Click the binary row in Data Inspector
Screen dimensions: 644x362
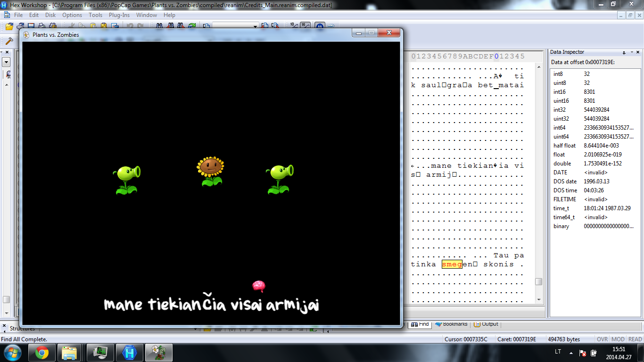click(x=596, y=226)
